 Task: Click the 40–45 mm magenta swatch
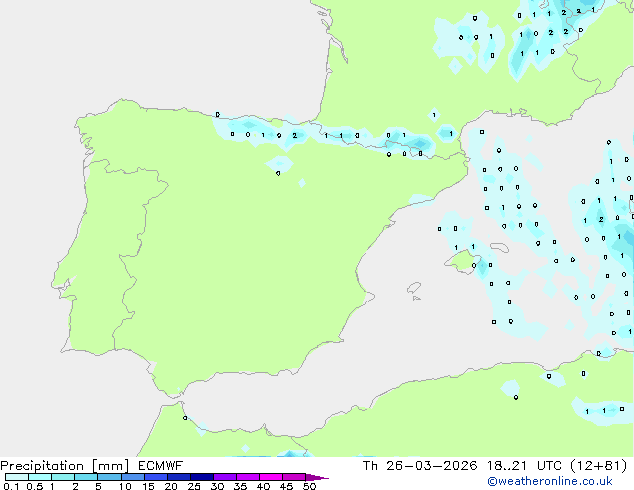pos(271,477)
